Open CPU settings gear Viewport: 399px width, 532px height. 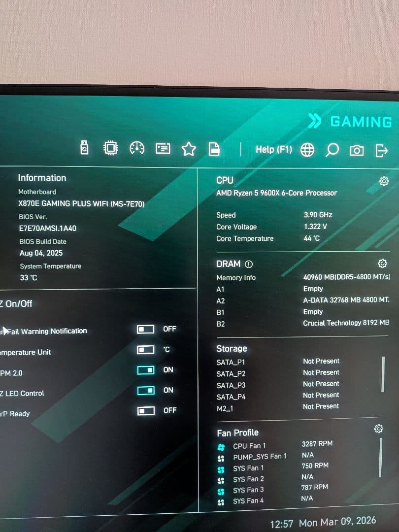[x=384, y=181]
